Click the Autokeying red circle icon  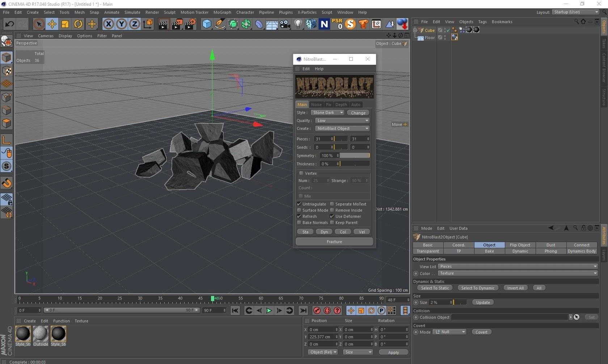(x=327, y=310)
